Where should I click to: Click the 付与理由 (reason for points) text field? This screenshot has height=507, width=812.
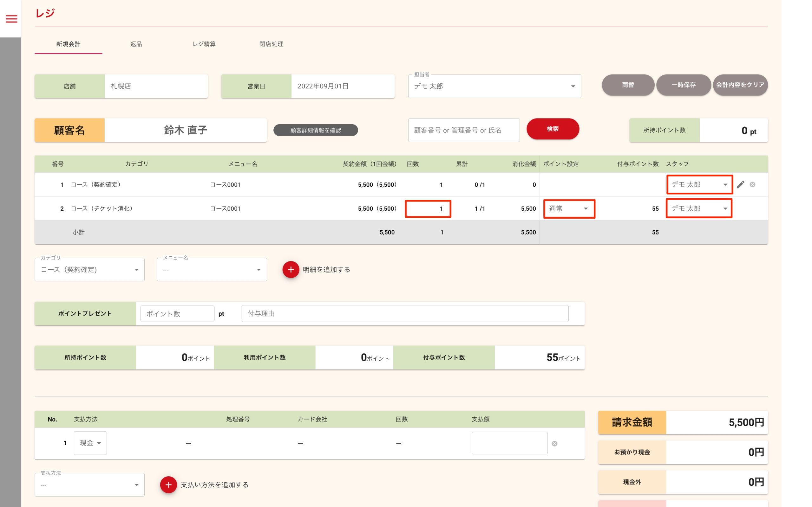tap(405, 313)
